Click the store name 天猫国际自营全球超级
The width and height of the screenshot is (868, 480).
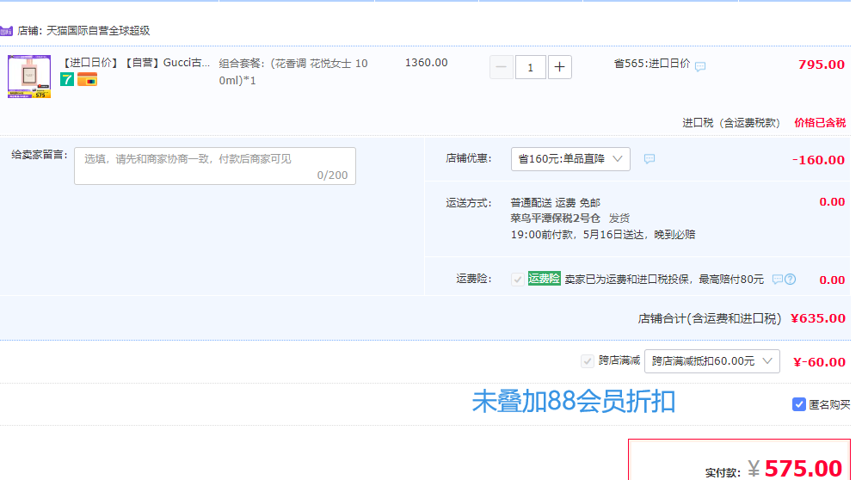[98, 30]
